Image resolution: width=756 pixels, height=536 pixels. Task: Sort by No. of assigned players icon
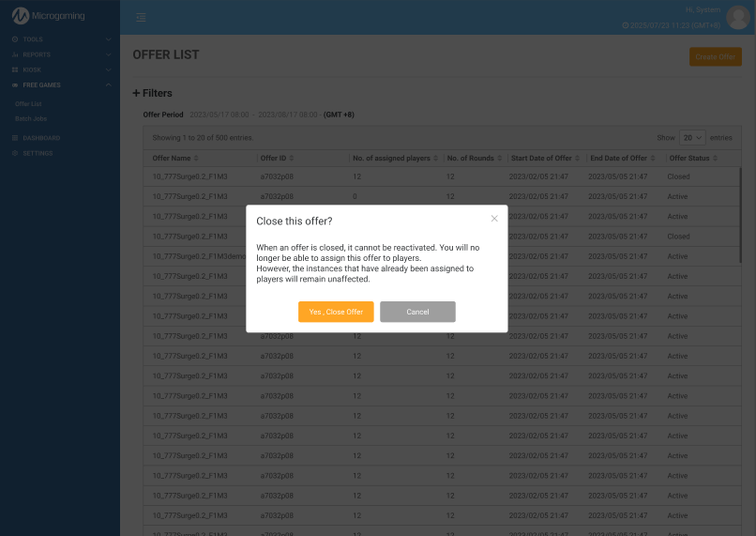pyautogui.click(x=436, y=159)
